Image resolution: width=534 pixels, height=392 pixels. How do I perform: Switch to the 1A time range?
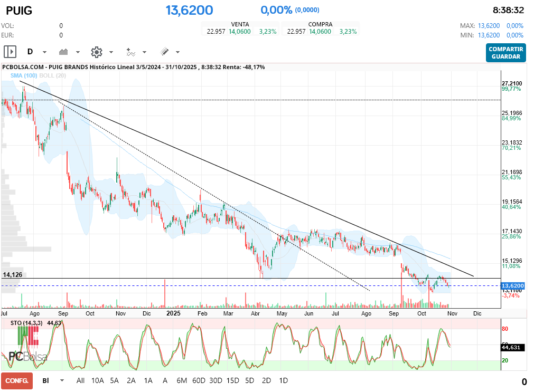(148, 380)
